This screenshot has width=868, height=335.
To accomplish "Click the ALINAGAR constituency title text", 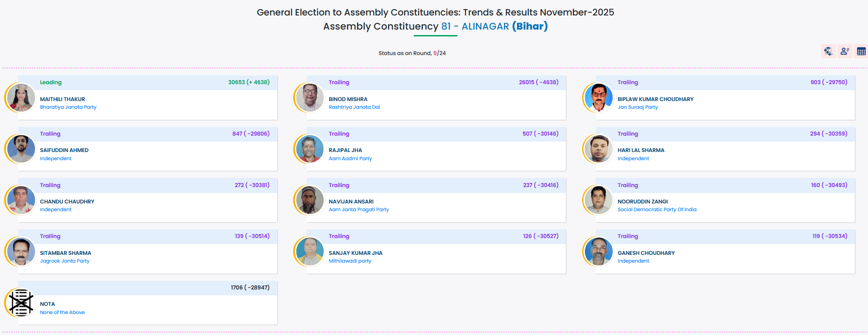I will (x=485, y=26).
